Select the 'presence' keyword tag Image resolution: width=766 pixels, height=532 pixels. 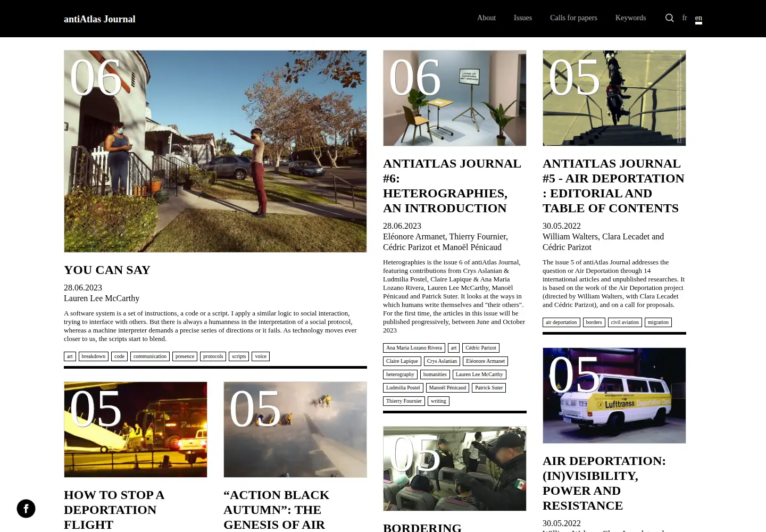(185, 356)
